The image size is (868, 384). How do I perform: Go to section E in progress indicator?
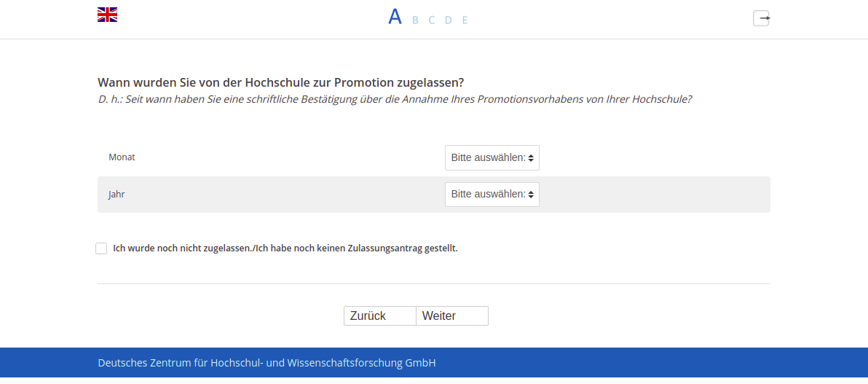pyautogui.click(x=465, y=20)
